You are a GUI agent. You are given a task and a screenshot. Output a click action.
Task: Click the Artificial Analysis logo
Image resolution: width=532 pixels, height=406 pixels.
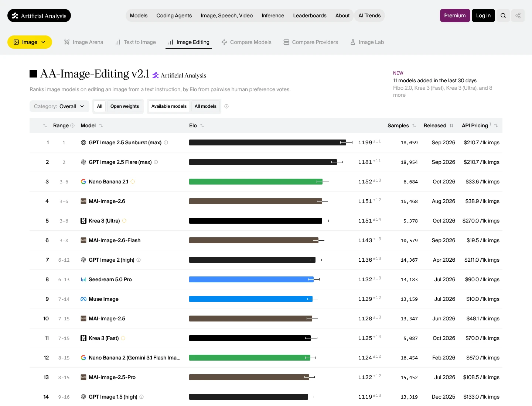click(x=39, y=16)
